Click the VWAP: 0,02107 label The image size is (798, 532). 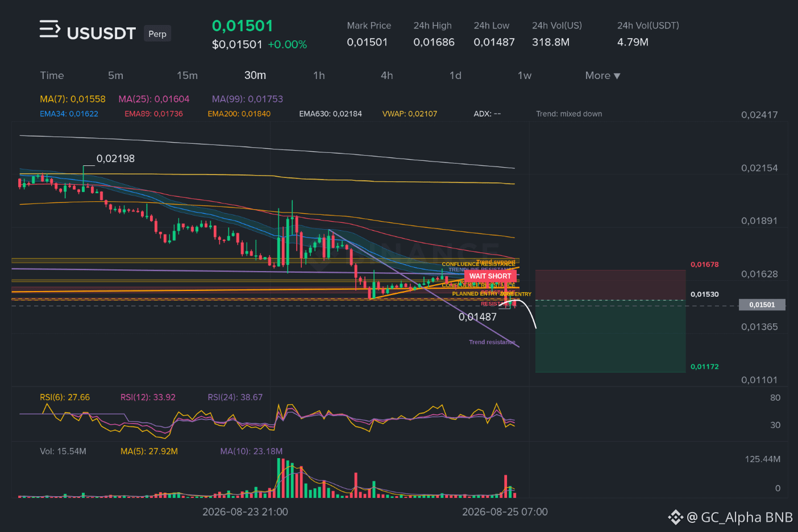pyautogui.click(x=410, y=114)
